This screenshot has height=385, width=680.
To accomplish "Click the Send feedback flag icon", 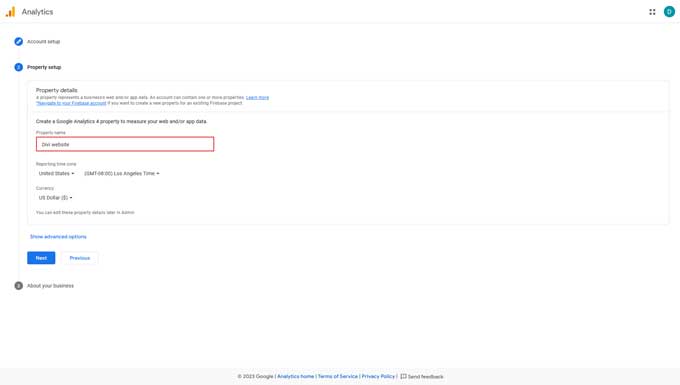I will tap(403, 376).
